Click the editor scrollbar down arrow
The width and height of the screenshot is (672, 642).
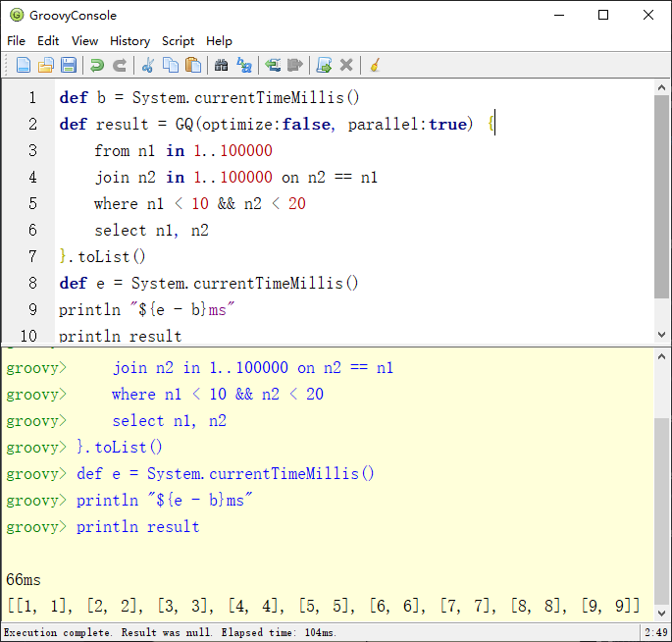point(661,335)
